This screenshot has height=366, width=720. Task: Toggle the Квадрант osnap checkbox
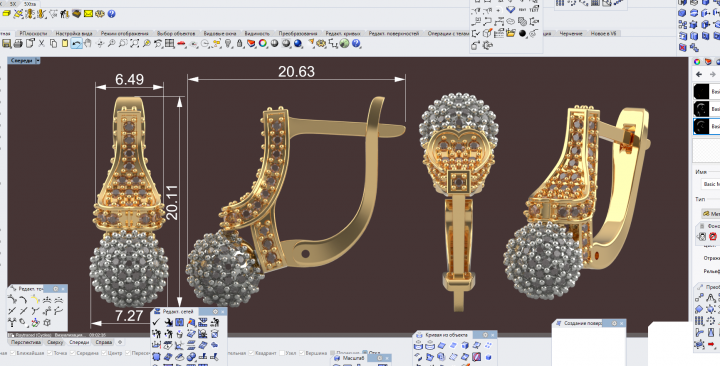252,353
